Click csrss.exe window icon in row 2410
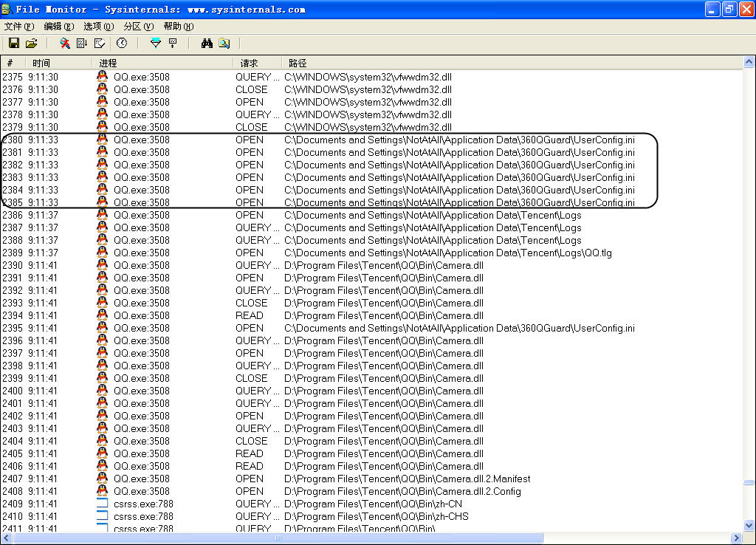The height and width of the screenshot is (545, 756). (102, 515)
